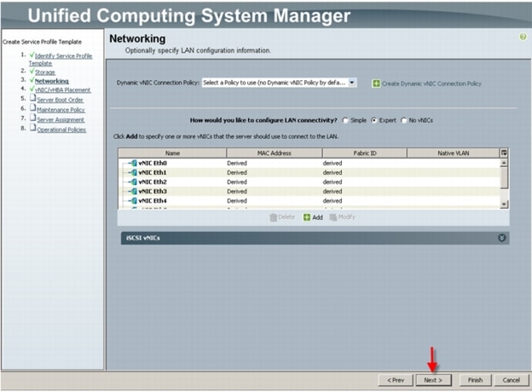Go to the Server Boot Order step

(60, 100)
